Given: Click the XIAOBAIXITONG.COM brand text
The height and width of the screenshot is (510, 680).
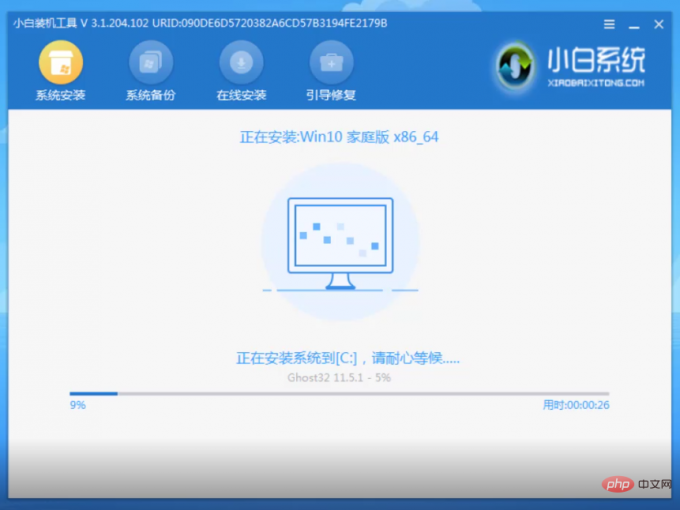Looking at the screenshot, I should coord(596,83).
